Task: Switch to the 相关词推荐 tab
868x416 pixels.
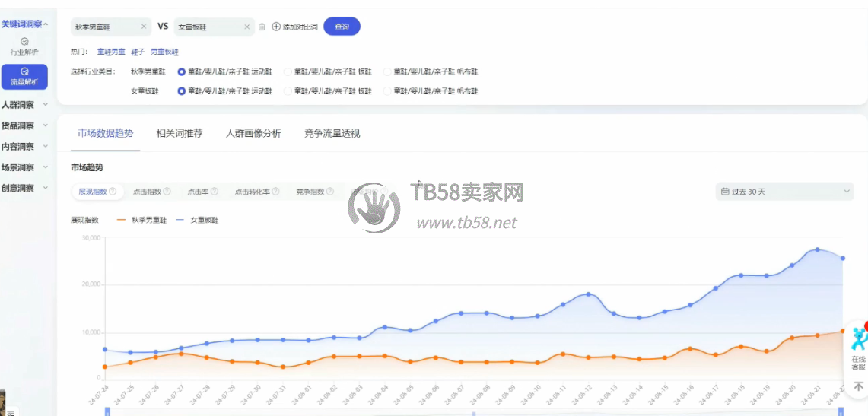Action: click(180, 133)
